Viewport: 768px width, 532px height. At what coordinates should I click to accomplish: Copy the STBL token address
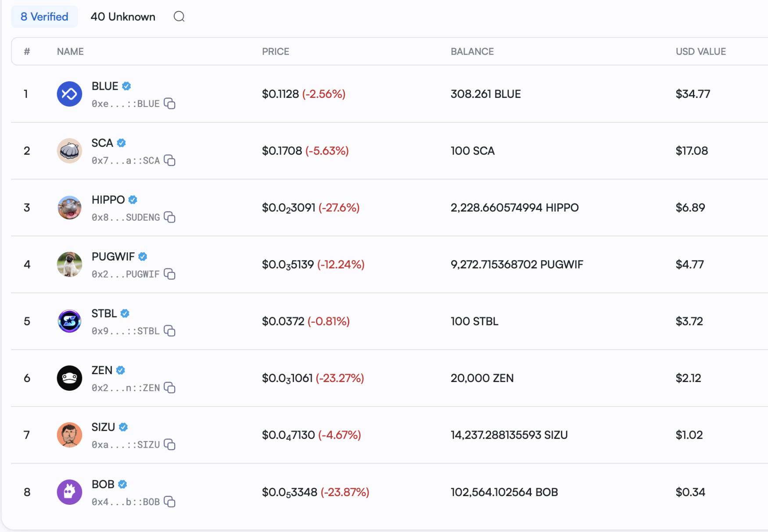[170, 331]
